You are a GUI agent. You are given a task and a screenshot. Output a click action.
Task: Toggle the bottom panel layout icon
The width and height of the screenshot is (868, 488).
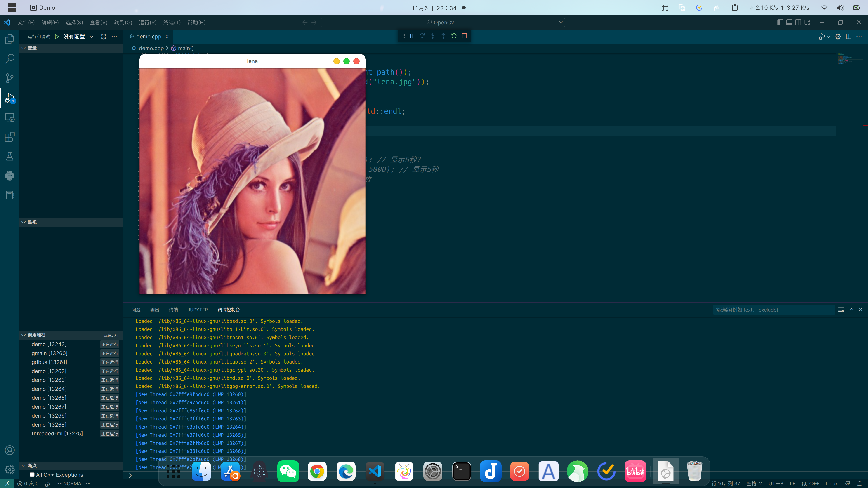click(x=789, y=22)
